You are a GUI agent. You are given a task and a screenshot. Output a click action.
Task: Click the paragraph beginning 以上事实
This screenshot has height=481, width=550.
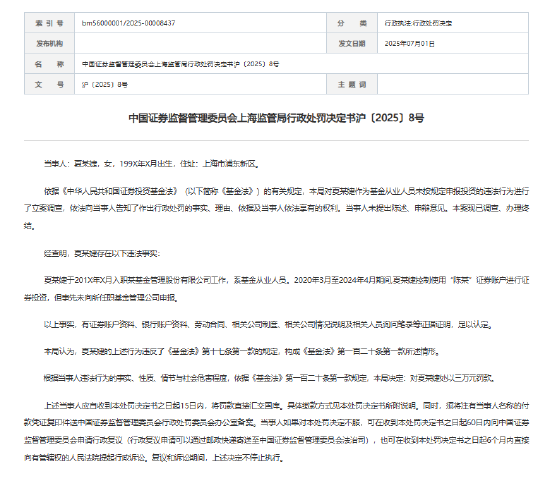click(x=268, y=325)
